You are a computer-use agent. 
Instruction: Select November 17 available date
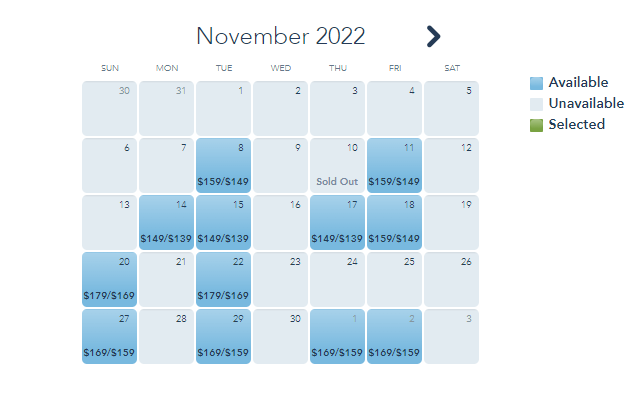pos(337,222)
